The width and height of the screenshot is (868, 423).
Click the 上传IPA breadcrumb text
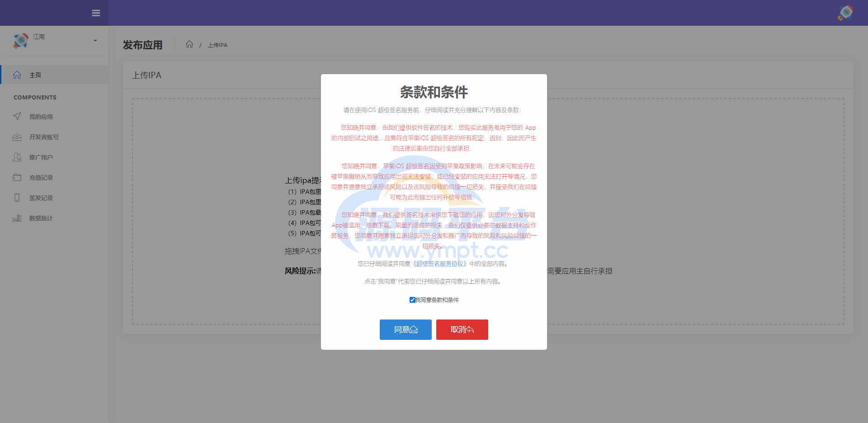[217, 45]
